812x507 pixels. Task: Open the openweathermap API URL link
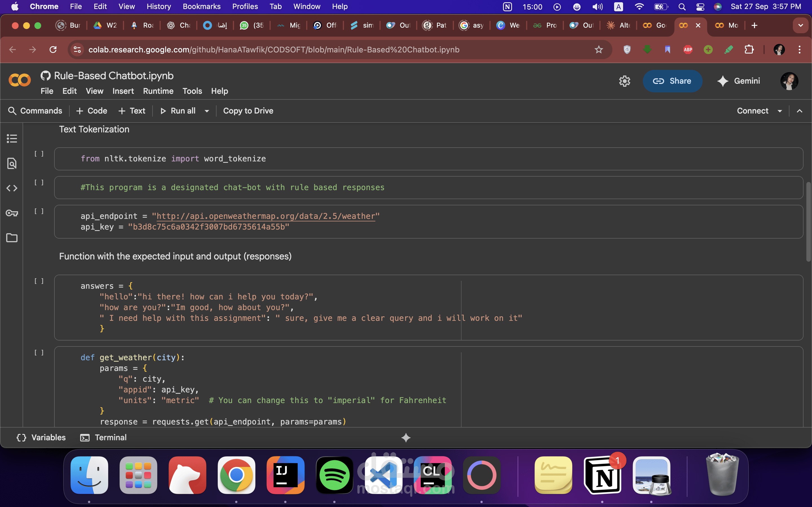(x=265, y=216)
